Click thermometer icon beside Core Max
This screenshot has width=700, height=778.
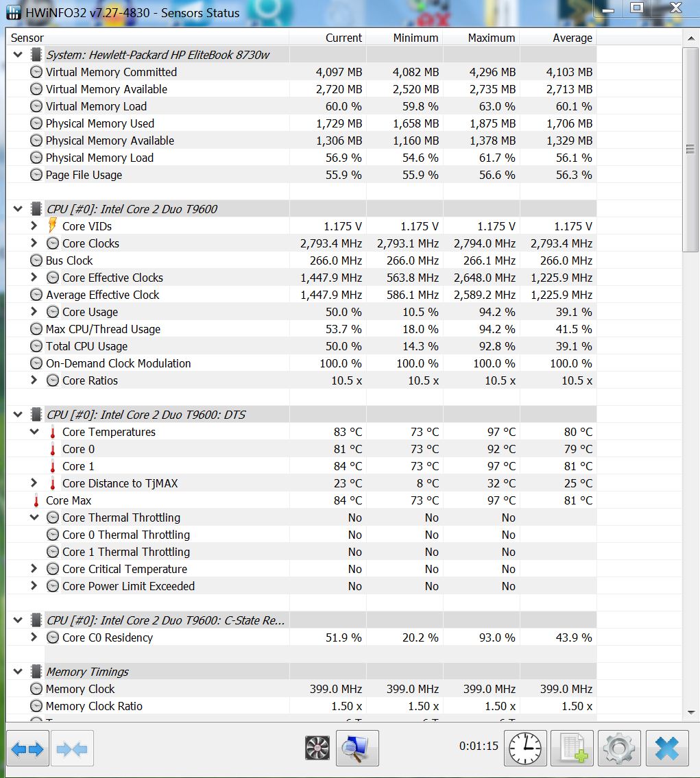(36, 500)
